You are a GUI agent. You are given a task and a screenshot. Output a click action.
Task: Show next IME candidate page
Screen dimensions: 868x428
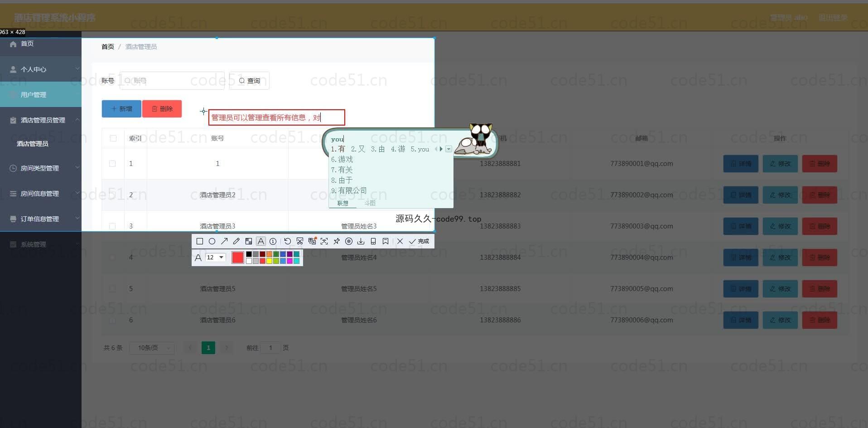(441, 149)
